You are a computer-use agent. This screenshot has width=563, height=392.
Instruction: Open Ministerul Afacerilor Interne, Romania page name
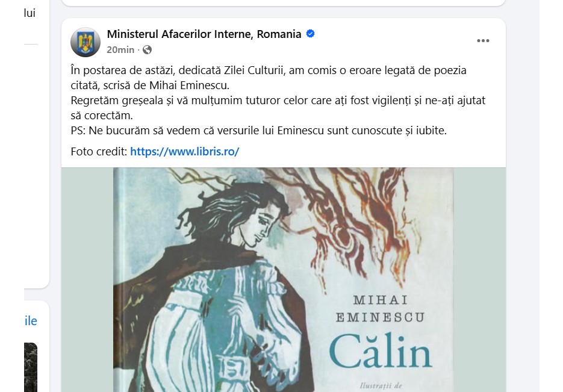pos(204,34)
